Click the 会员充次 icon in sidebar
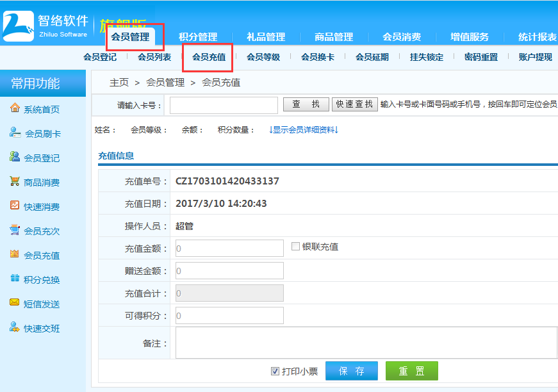 click(x=15, y=231)
